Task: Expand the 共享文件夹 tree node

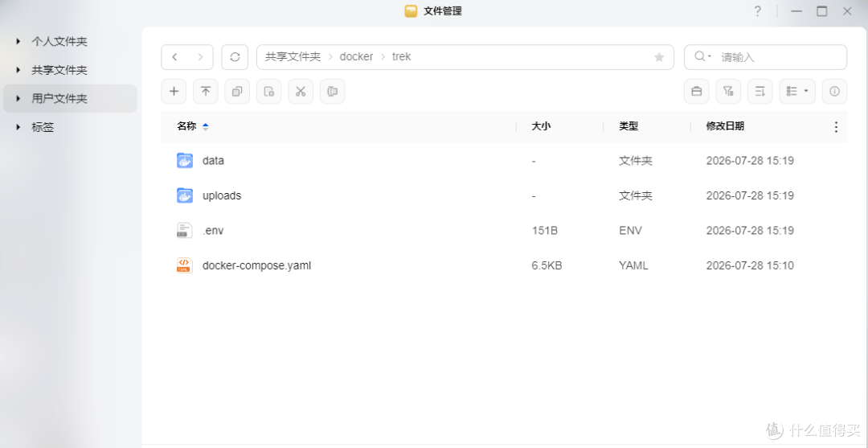Action: click(x=18, y=70)
